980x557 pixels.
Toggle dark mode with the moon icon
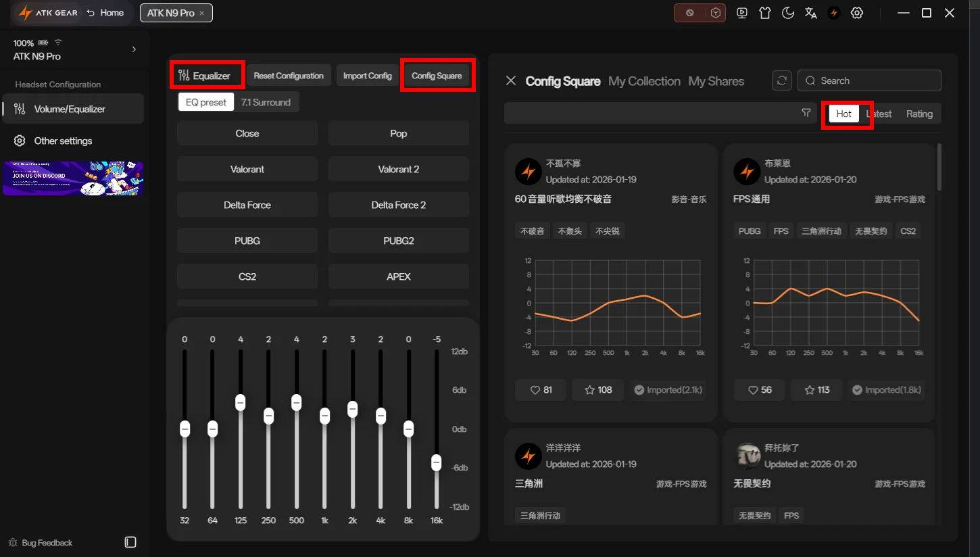click(788, 13)
